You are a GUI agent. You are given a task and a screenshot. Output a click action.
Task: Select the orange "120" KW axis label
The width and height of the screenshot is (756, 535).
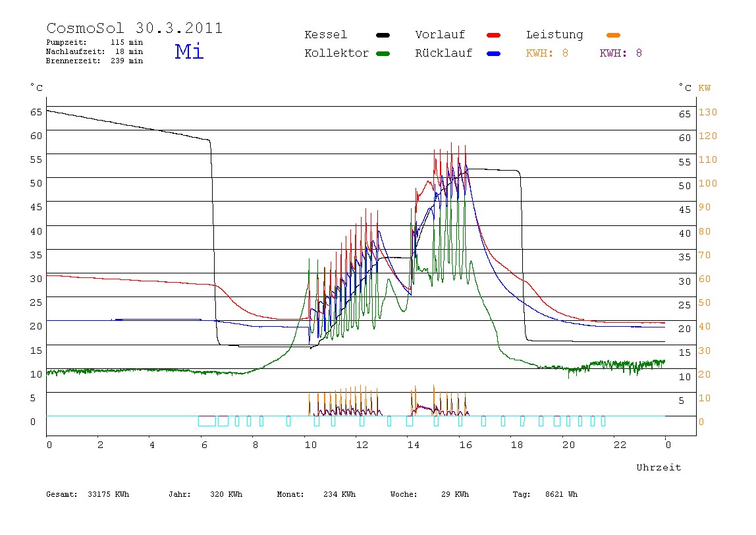[x=708, y=136]
